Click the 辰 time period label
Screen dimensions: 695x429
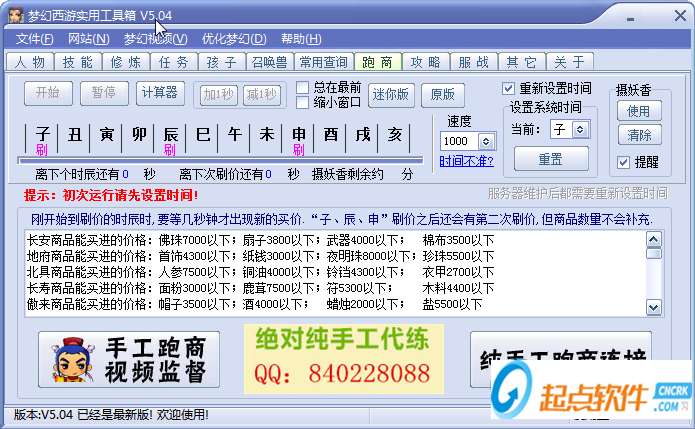(171, 133)
